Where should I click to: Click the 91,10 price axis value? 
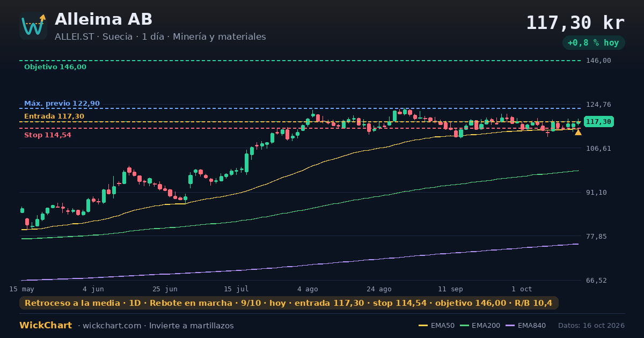[x=596, y=192]
